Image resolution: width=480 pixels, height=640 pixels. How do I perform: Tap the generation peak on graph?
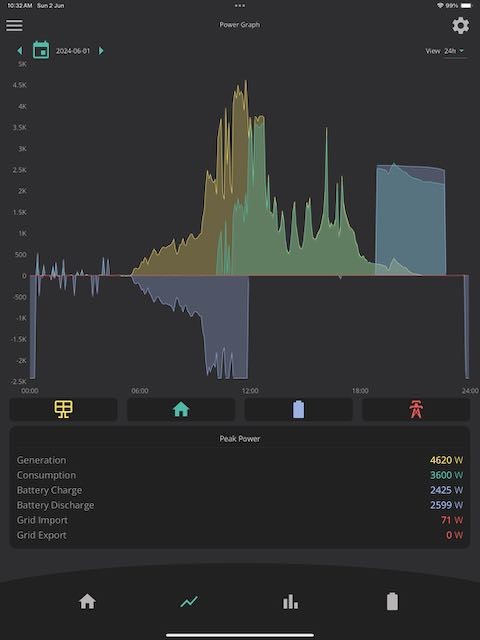click(x=246, y=81)
